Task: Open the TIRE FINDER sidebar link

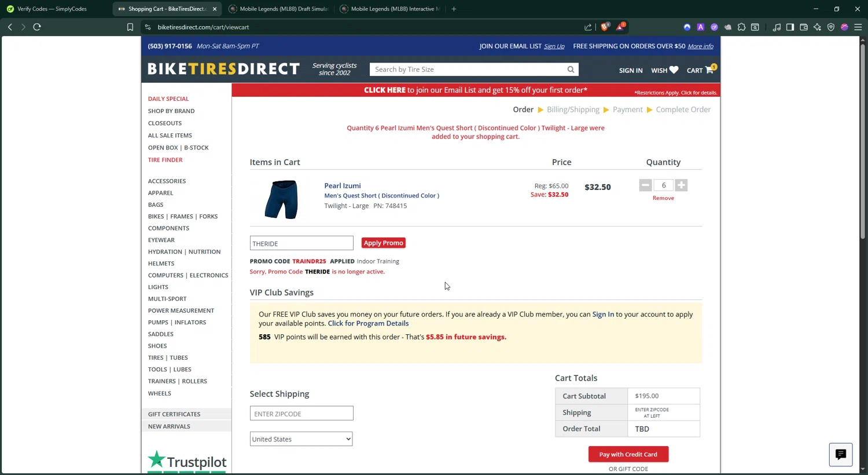Action: tap(165, 160)
